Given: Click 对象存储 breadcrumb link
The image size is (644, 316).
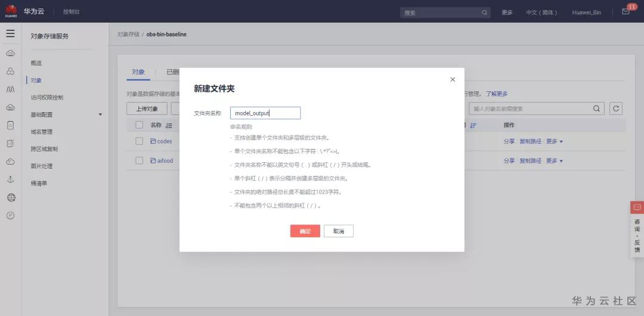Looking at the screenshot, I should coord(128,35).
